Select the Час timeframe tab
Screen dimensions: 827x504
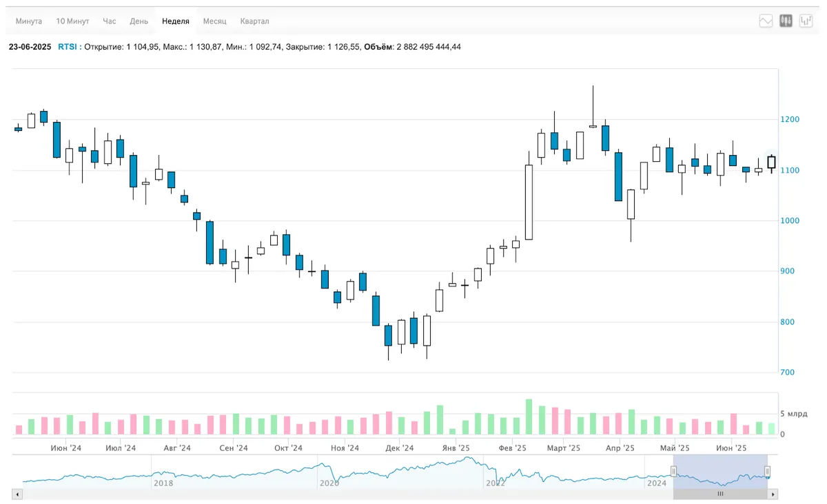tap(110, 21)
